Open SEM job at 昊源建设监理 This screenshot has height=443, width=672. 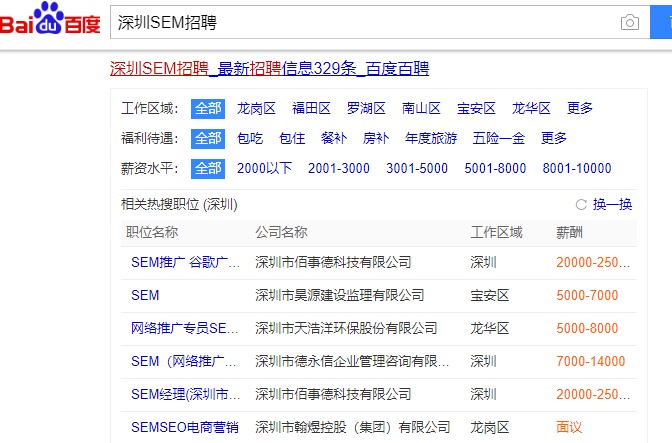[145, 296]
